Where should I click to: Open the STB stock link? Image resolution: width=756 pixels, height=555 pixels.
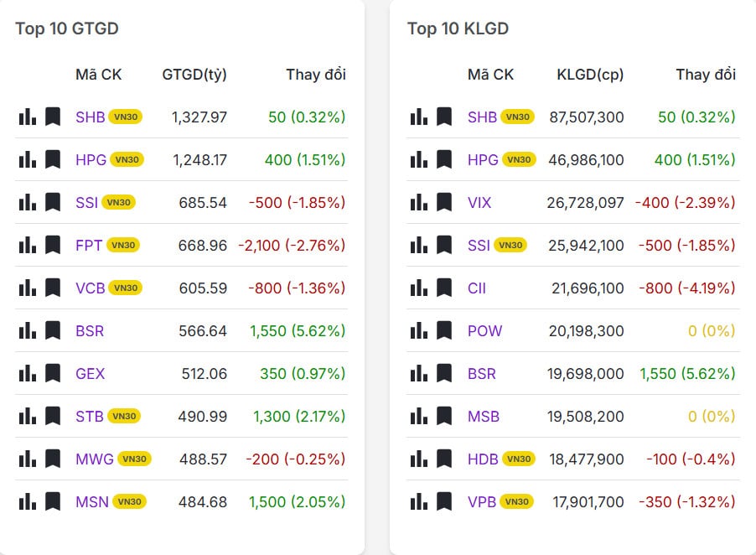point(90,416)
